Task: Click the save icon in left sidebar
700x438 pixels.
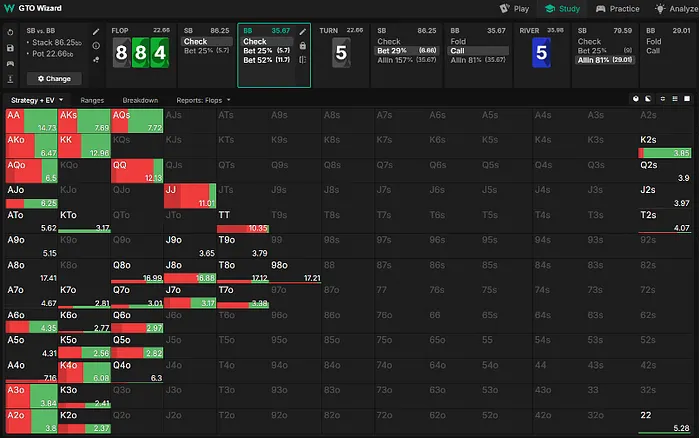Action: tap(9, 47)
